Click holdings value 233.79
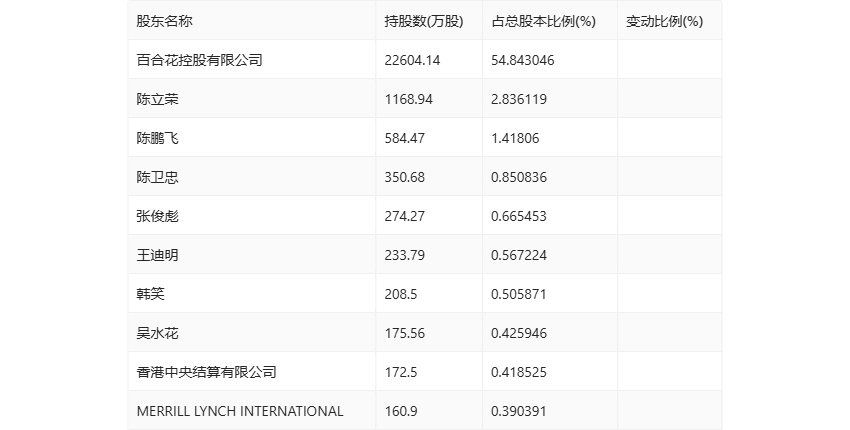 [x=404, y=255]
